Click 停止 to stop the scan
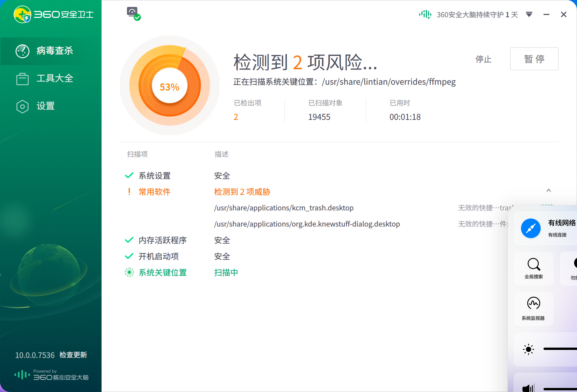 click(484, 59)
